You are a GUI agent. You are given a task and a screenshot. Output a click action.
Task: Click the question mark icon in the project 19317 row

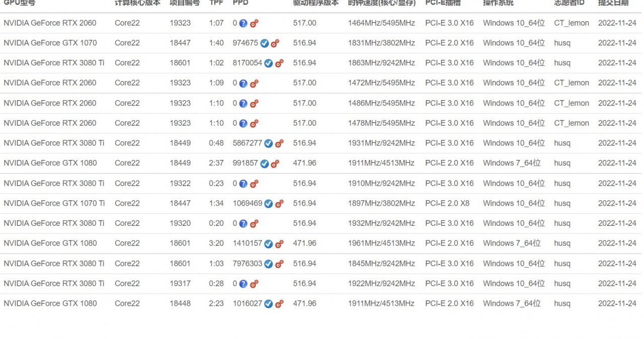(244, 284)
